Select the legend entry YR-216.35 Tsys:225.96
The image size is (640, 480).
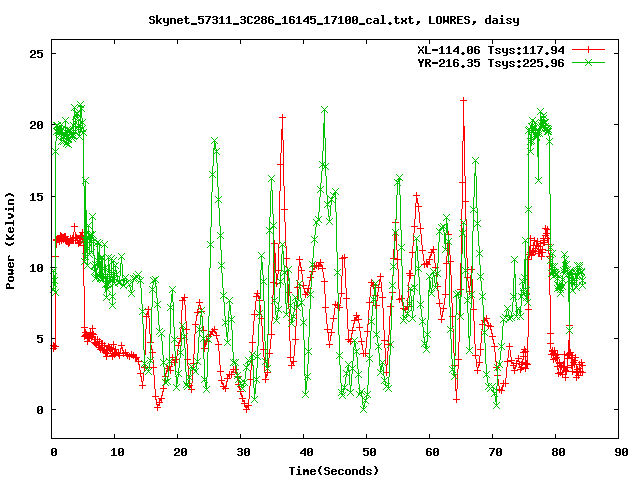(491, 63)
